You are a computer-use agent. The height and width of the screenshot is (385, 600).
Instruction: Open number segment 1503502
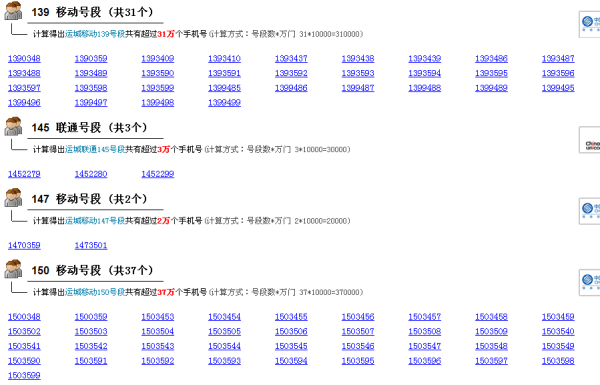[24, 331]
